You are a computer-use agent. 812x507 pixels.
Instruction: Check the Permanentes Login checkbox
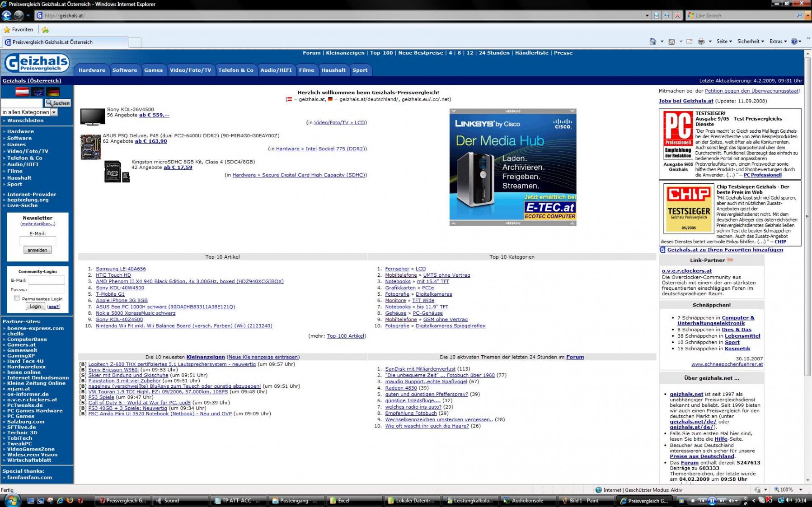pyautogui.click(x=17, y=298)
